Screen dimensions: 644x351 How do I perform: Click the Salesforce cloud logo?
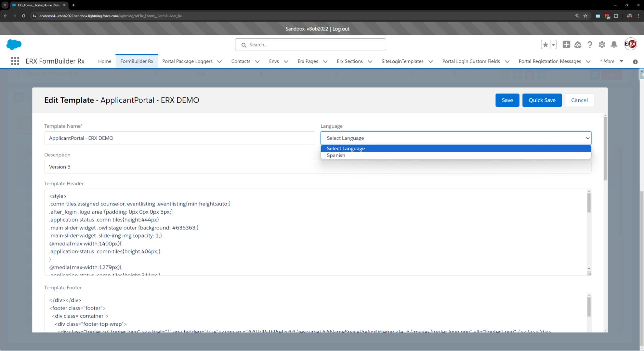click(14, 45)
